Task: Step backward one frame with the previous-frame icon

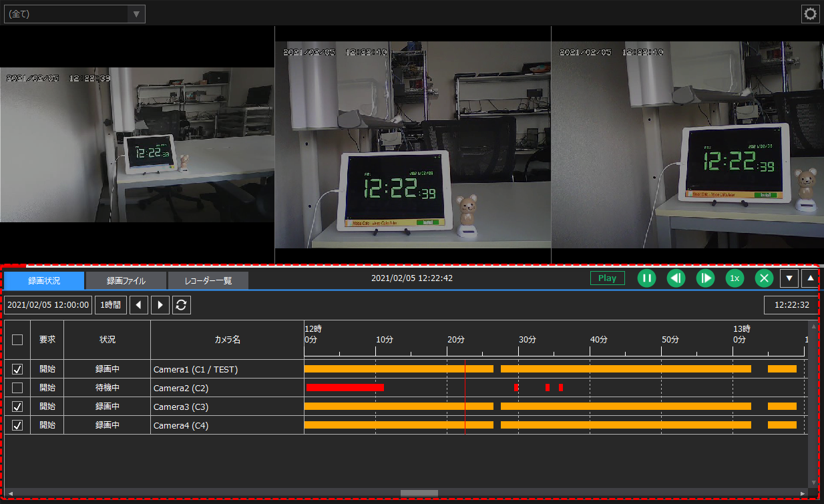Action: (x=676, y=278)
